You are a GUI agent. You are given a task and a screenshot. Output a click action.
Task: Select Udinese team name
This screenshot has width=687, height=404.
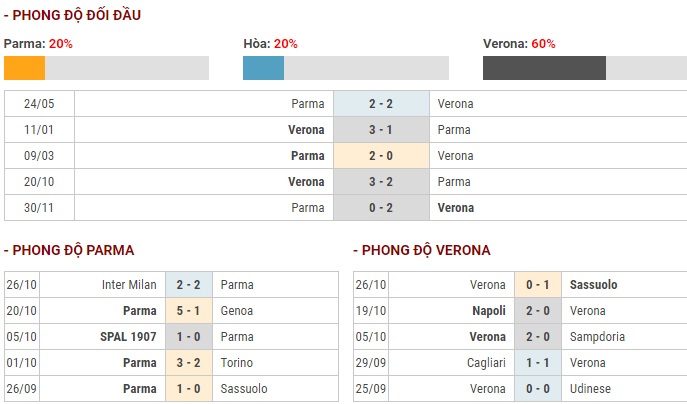pyautogui.click(x=590, y=389)
